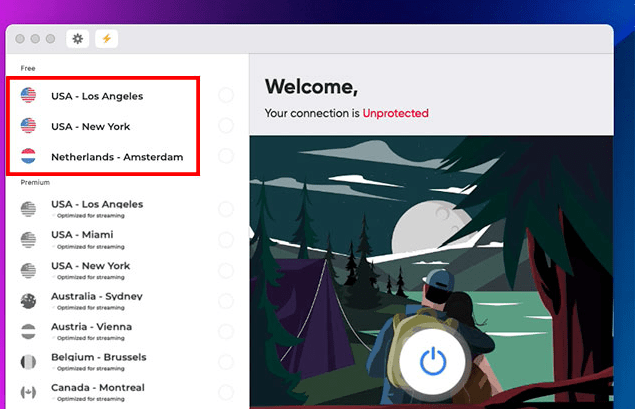This screenshot has height=409, width=635.
Task: Click the Austria flag icon
Action: (28, 332)
